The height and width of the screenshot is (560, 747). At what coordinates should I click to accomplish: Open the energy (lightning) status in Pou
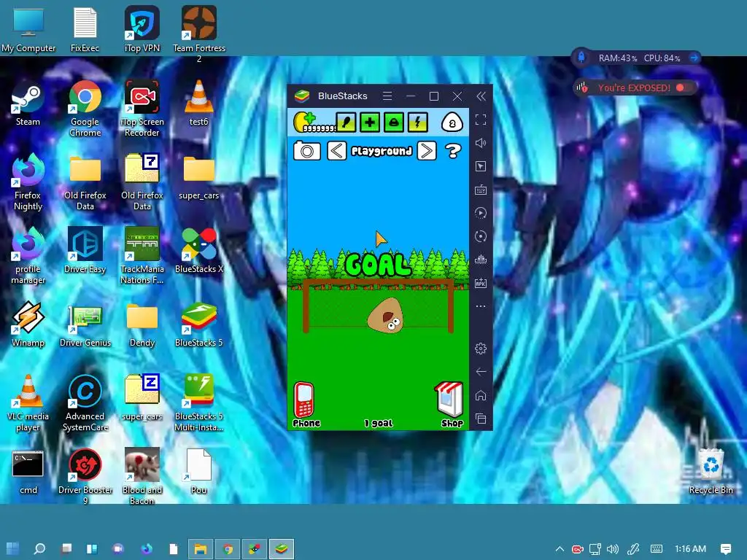click(417, 122)
